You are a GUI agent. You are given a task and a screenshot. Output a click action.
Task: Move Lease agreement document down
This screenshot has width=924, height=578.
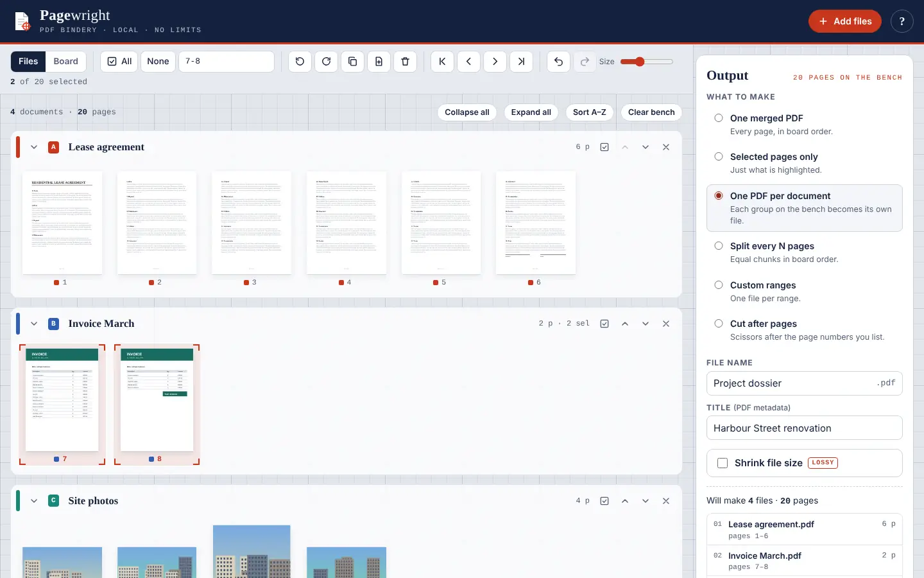pos(646,147)
